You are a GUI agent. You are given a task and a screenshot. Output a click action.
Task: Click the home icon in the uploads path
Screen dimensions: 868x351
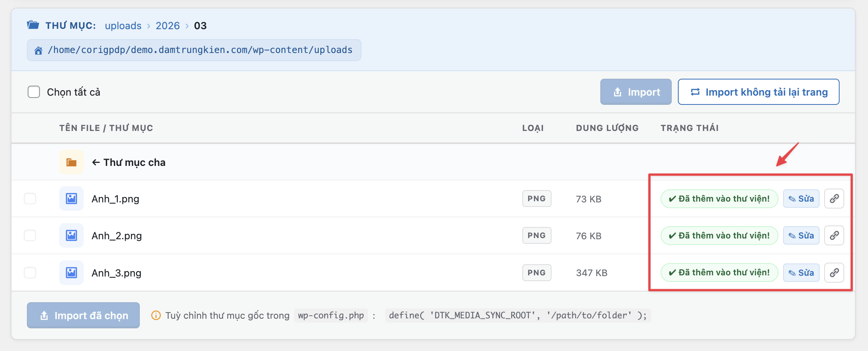pyautogui.click(x=38, y=50)
